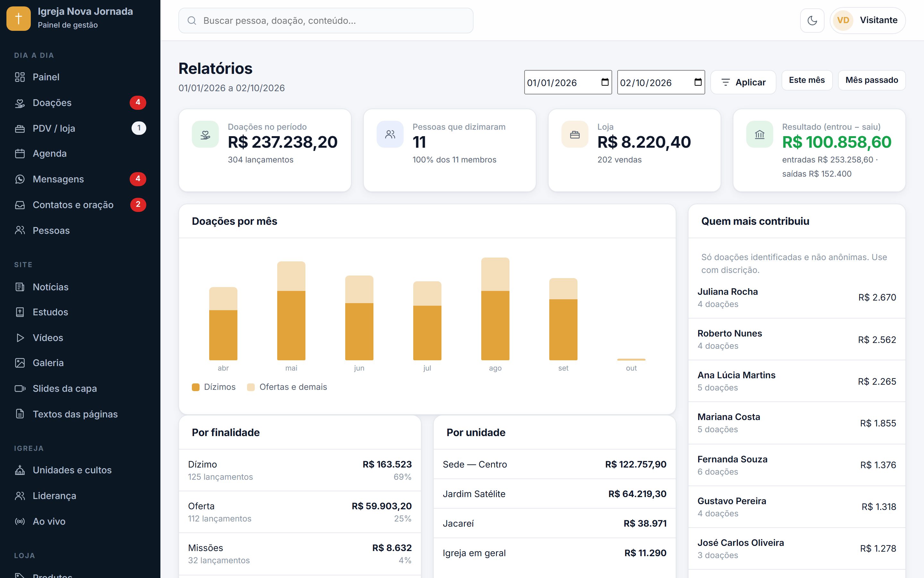Click the Textos das páginas document icon

pos(20,414)
